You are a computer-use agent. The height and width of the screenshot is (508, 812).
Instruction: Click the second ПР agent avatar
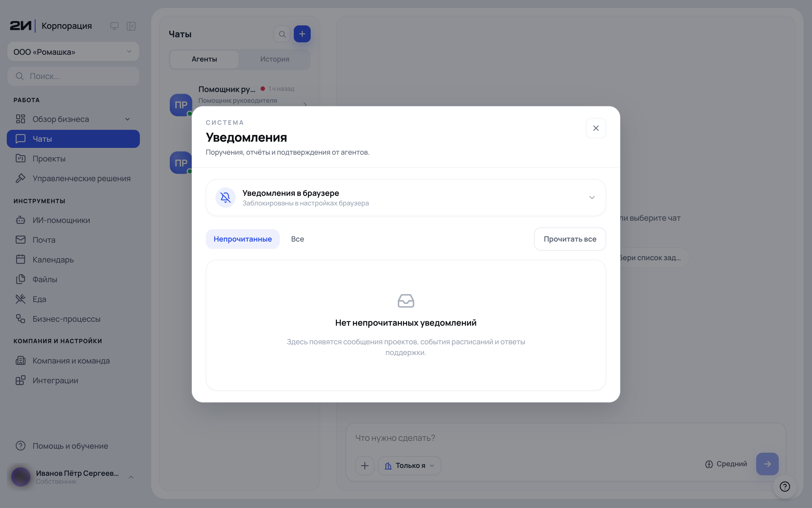coord(181,163)
